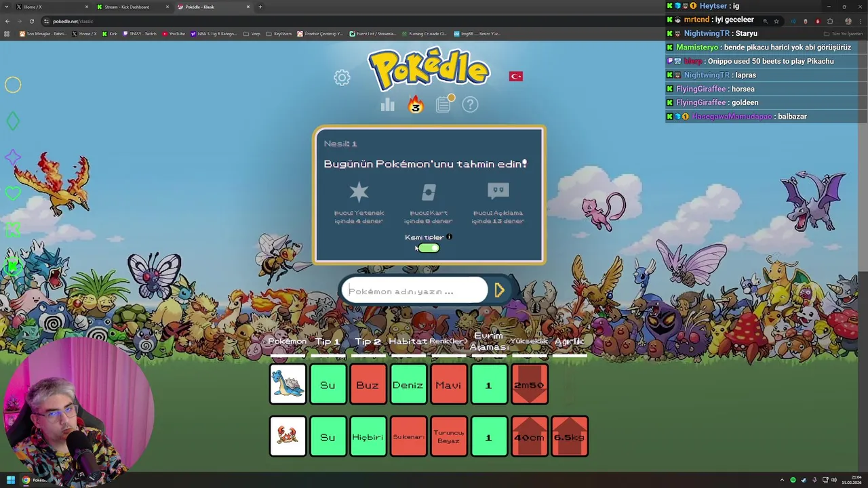Click the purple star shape overlay icon

[x=13, y=158]
